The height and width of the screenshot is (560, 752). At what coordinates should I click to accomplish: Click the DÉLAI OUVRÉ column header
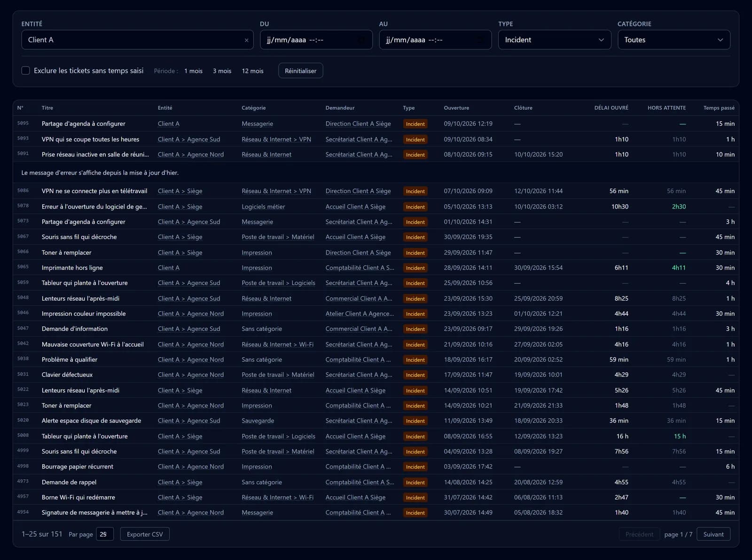coord(611,108)
